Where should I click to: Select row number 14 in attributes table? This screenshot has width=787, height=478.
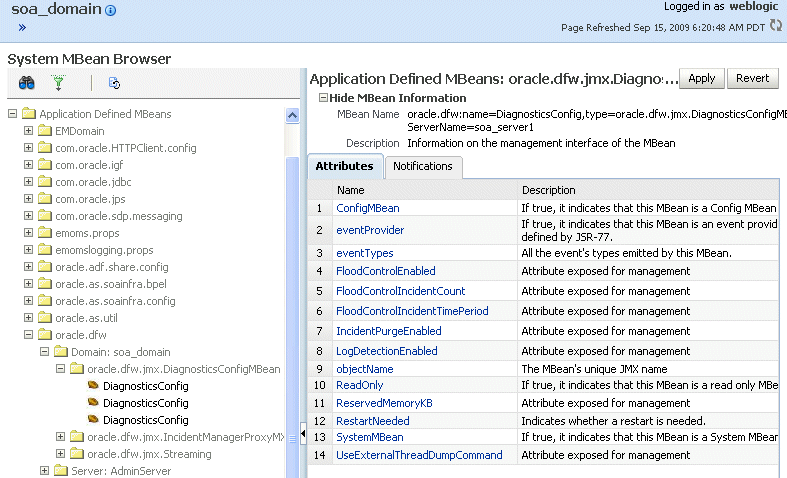click(x=320, y=455)
